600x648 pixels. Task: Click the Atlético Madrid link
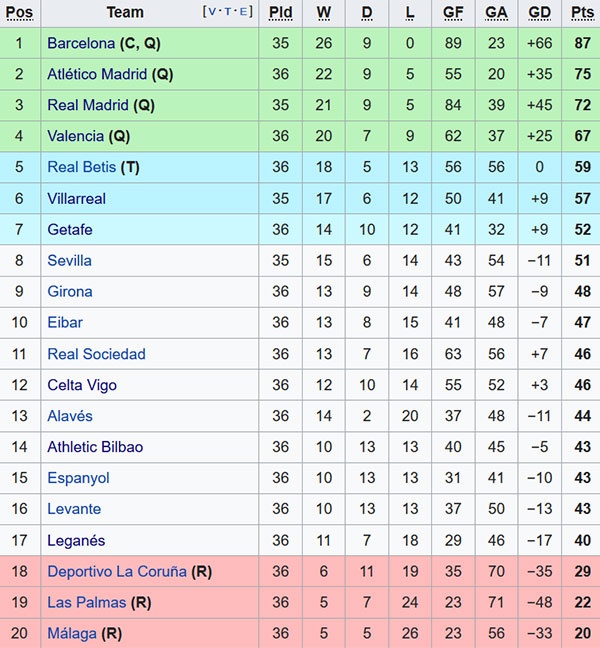pos(97,74)
